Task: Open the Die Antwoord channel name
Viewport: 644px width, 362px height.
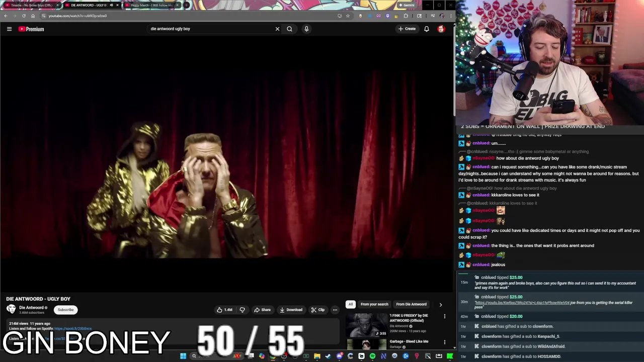Action: click(31, 308)
